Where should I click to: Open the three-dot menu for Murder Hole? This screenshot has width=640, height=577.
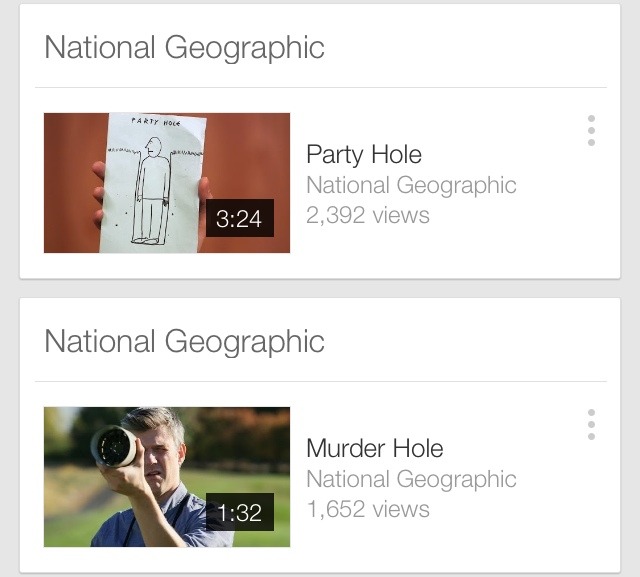(x=591, y=425)
